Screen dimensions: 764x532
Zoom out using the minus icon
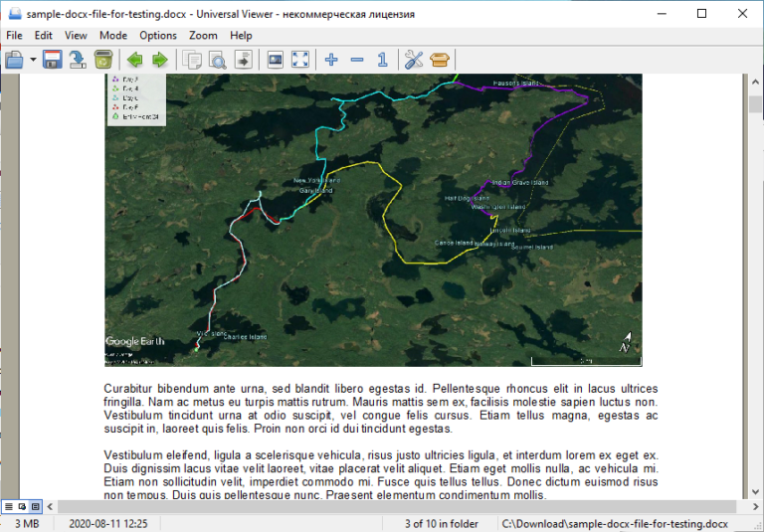pyautogui.click(x=357, y=60)
